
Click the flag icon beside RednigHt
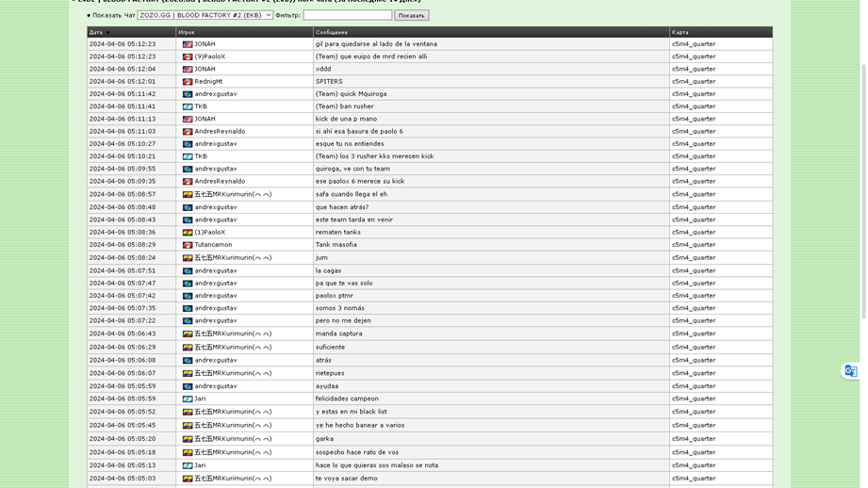pos(188,82)
